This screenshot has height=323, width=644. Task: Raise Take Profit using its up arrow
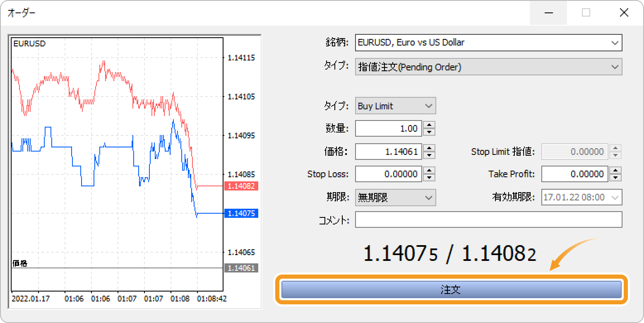(x=616, y=170)
